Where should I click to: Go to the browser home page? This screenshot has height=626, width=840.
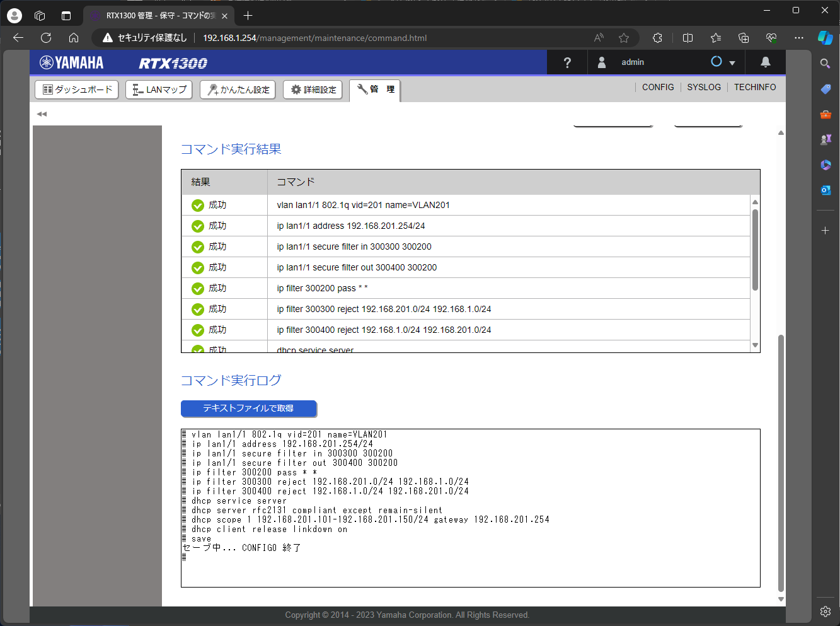click(x=74, y=38)
